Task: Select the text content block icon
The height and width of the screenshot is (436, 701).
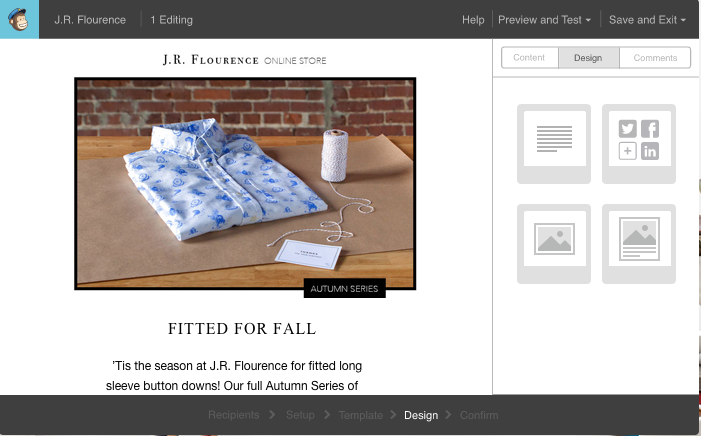Action: pos(554,144)
